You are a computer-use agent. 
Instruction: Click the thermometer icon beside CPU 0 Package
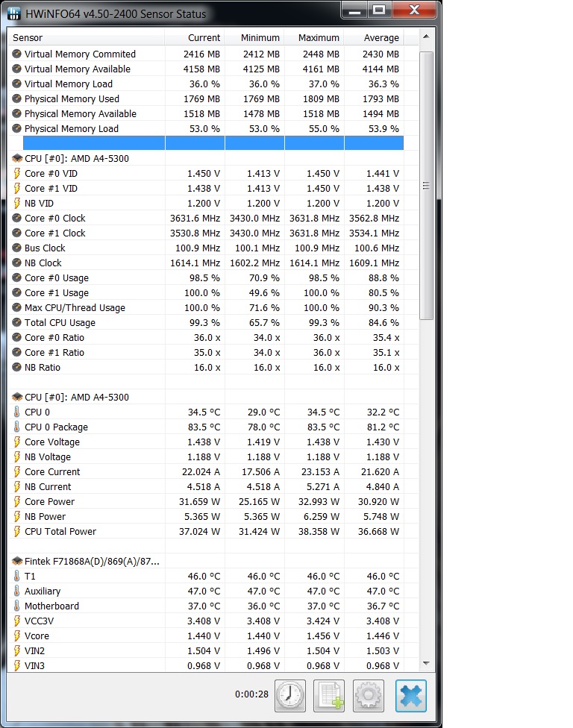[x=17, y=427]
